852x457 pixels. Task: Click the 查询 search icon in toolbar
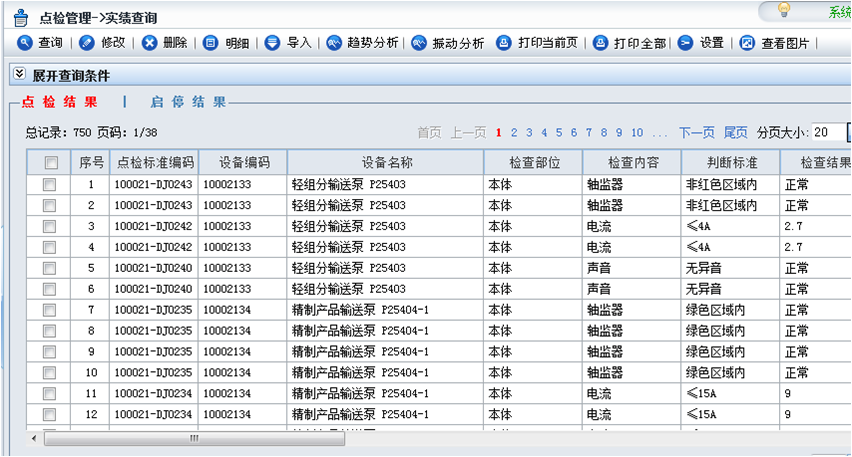pyautogui.click(x=25, y=43)
